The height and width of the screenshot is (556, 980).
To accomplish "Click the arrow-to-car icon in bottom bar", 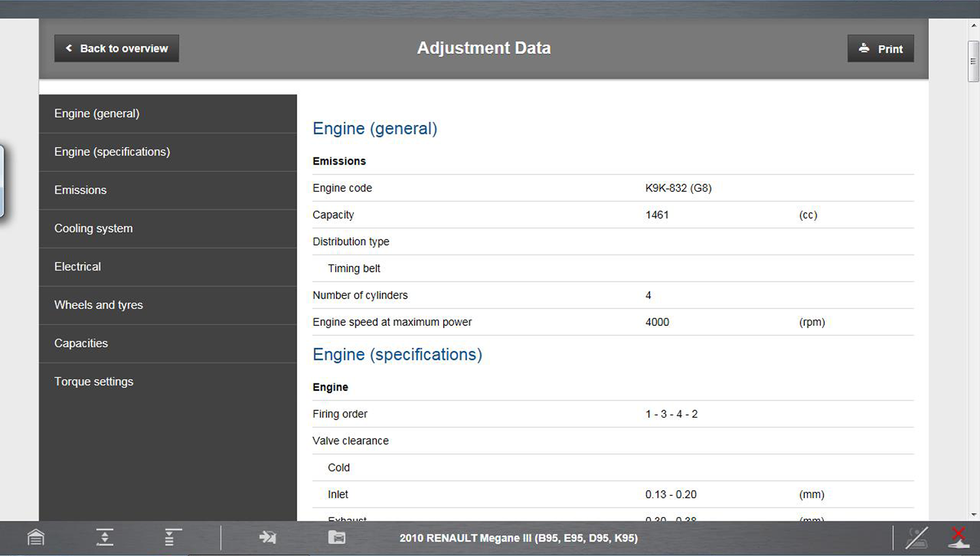I will coord(267,537).
